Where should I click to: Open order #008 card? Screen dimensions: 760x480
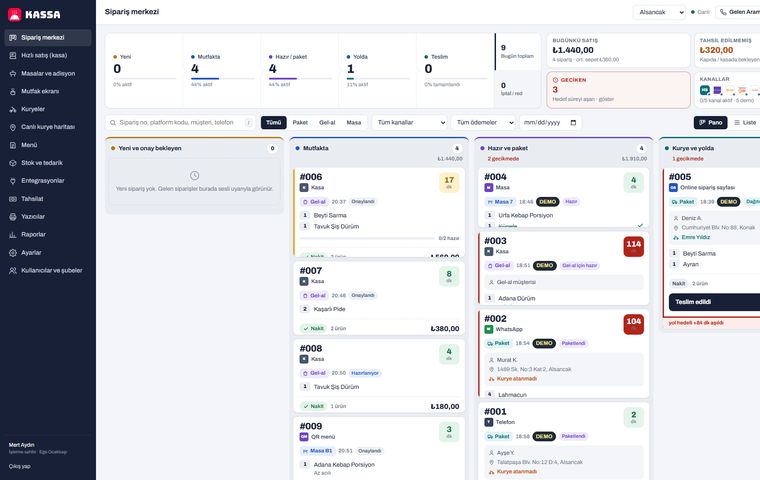379,376
